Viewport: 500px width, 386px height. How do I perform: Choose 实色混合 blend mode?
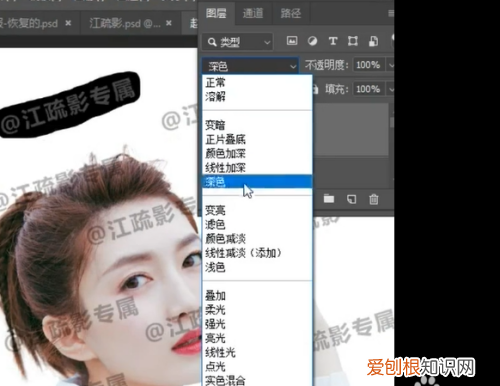257,380
